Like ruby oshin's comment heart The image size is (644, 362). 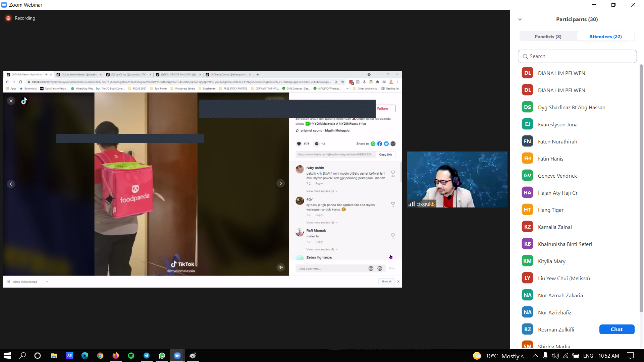point(393,172)
